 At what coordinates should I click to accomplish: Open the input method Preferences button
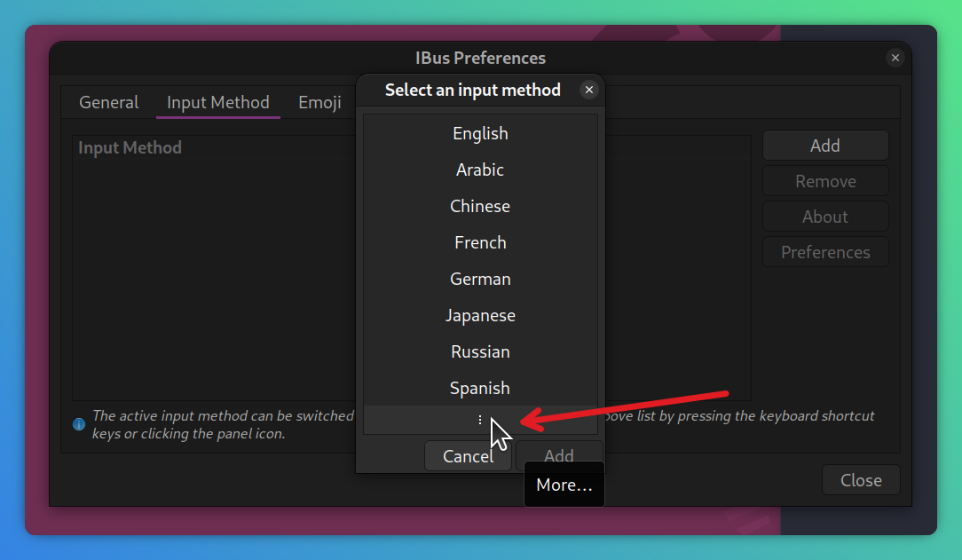coord(825,252)
